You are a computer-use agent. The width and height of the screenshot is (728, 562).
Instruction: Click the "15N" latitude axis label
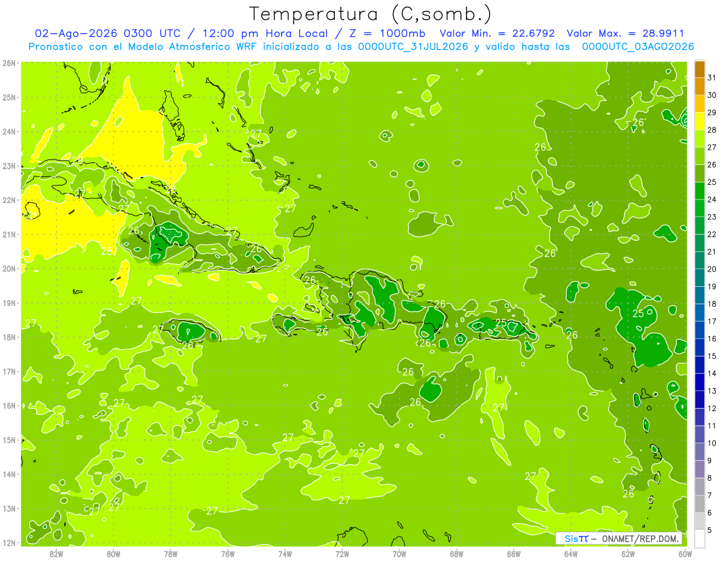10,440
